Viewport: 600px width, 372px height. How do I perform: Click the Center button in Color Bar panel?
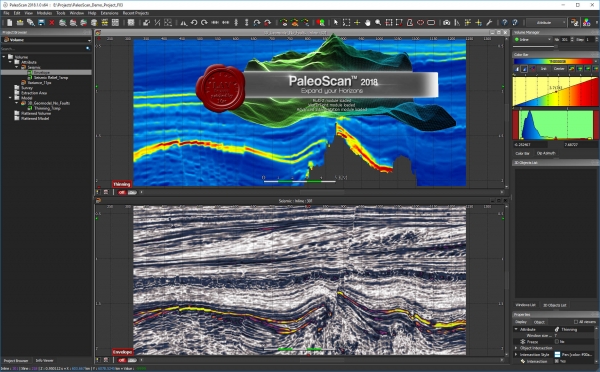(x=559, y=69)
